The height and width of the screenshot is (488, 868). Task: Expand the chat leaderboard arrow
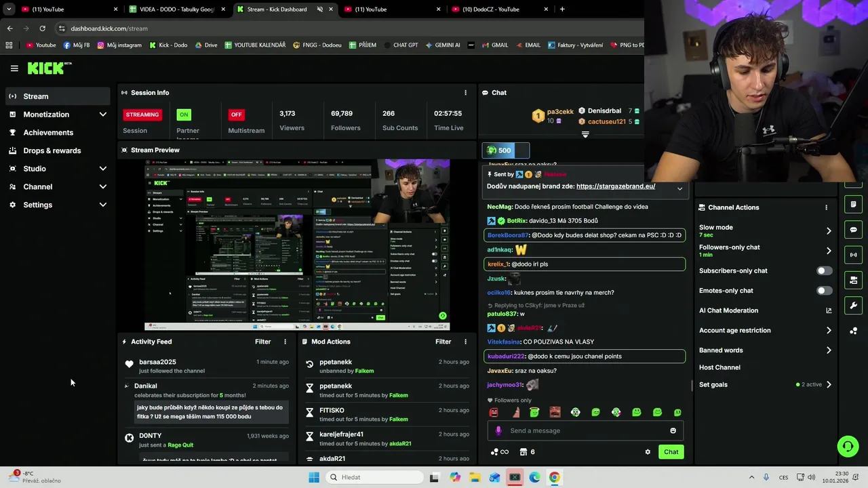585,134
